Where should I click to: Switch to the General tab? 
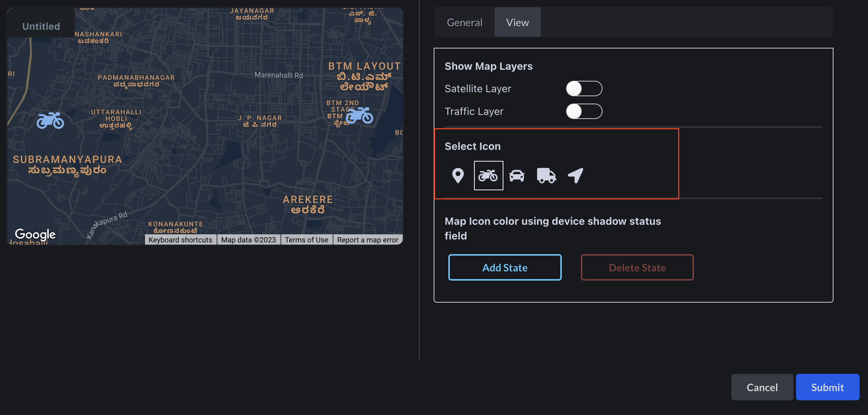coord(464,22)
